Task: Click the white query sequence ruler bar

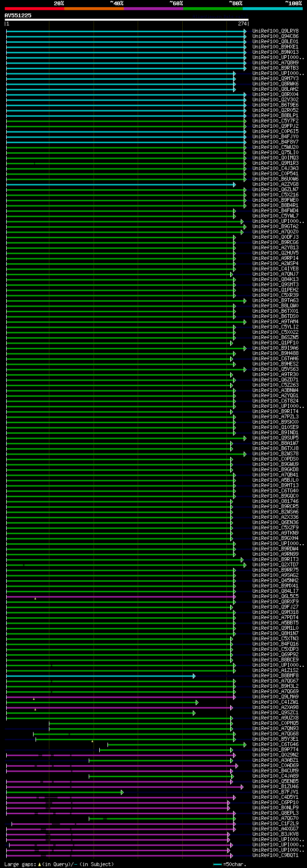Action: 127,20
